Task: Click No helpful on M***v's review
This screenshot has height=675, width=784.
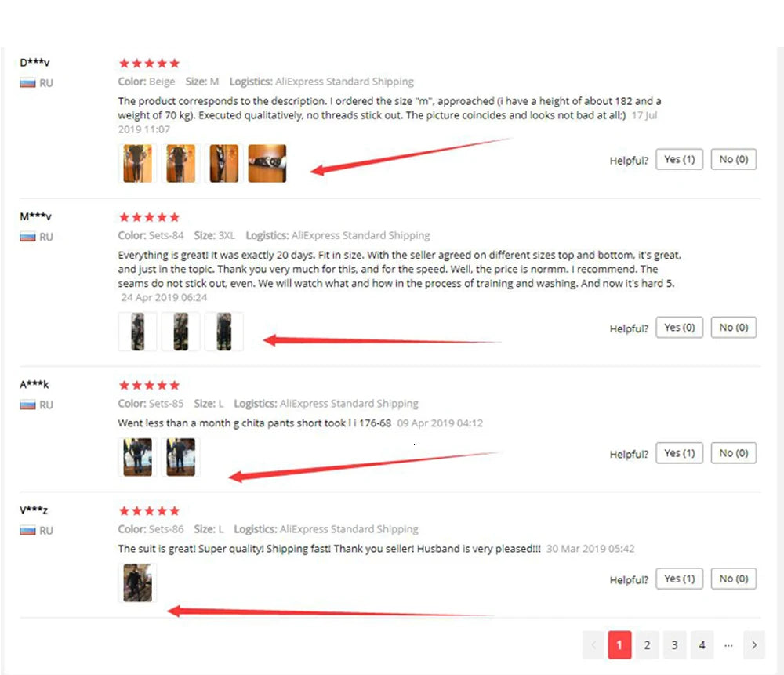Action: point(734,328)
